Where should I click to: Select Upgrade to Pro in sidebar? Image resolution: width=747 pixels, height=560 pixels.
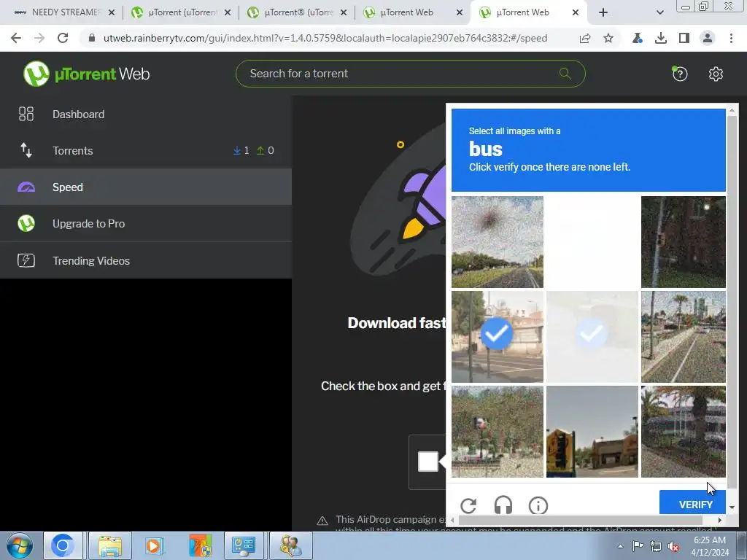coord(146,223)
